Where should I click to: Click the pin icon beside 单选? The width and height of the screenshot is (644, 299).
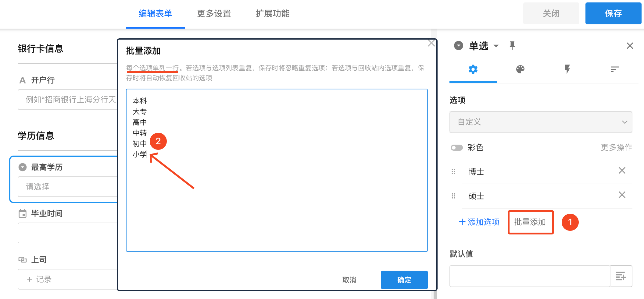tap(512, 46)
